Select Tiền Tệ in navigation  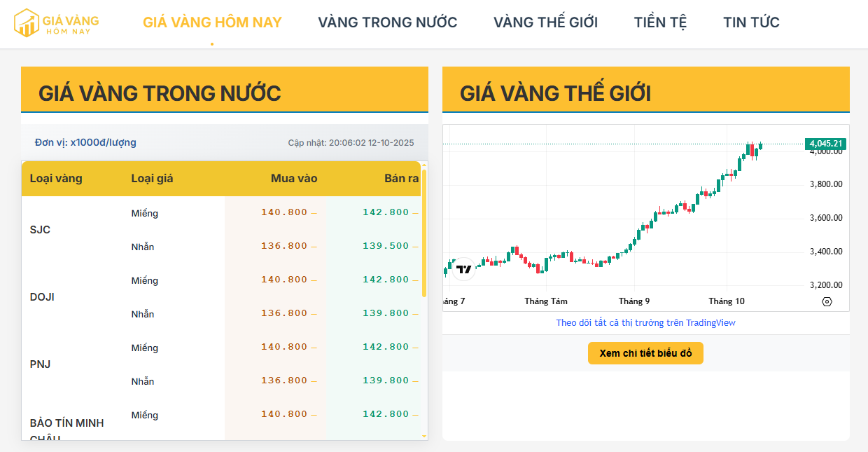660,22
